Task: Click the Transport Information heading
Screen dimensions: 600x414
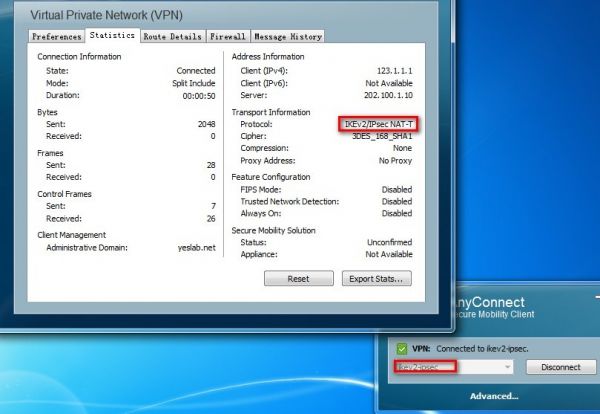Action: 271,112
